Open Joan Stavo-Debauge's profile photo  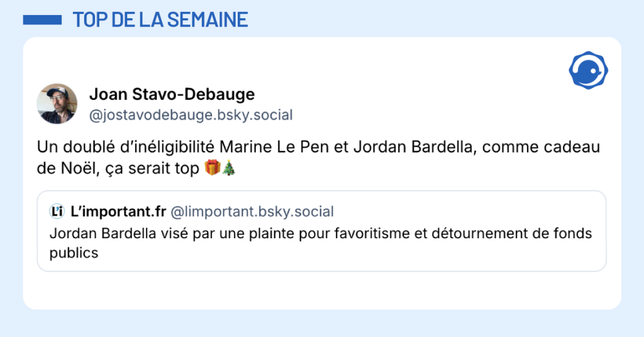[x=57, y=104]
